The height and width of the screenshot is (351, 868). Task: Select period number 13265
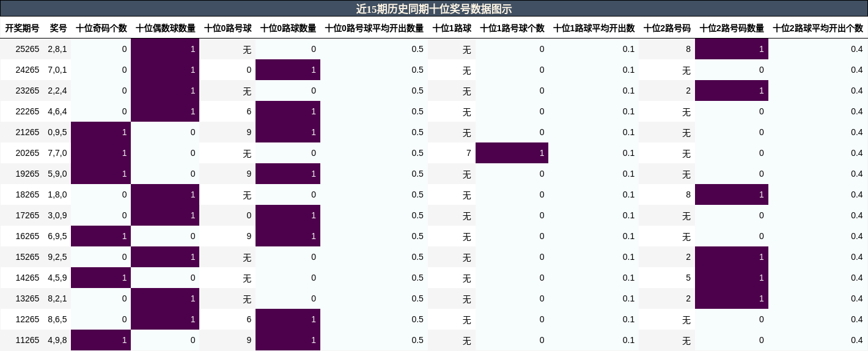28,298
